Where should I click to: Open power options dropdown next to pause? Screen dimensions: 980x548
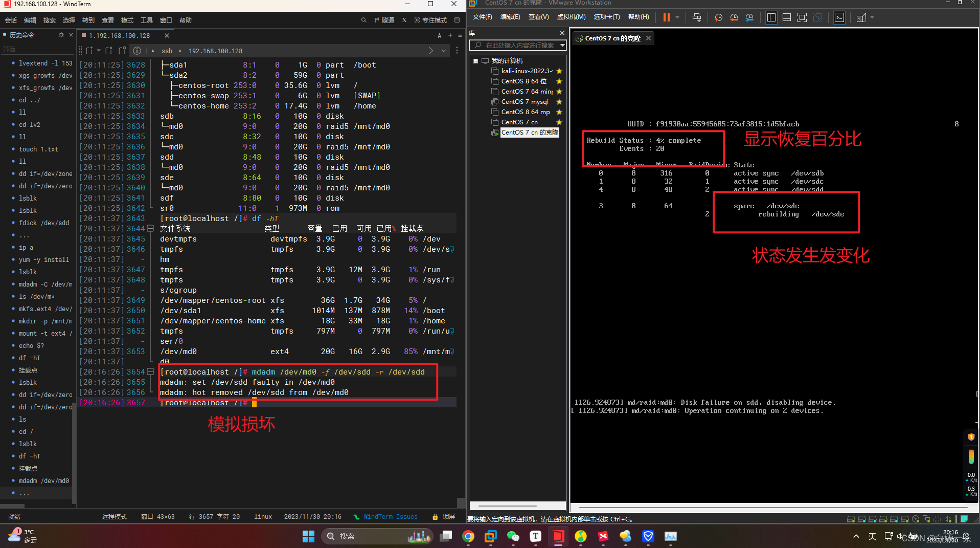tap(677, 17)
